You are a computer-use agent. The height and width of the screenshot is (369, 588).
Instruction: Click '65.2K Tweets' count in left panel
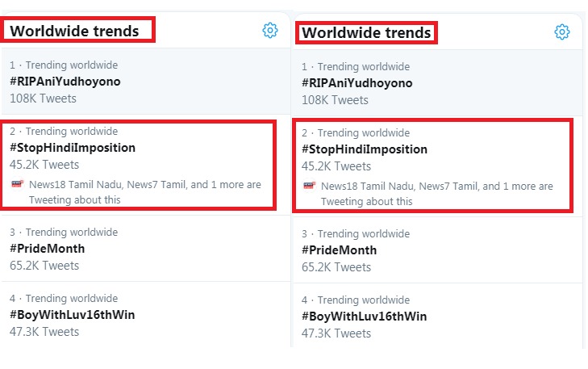44,265
